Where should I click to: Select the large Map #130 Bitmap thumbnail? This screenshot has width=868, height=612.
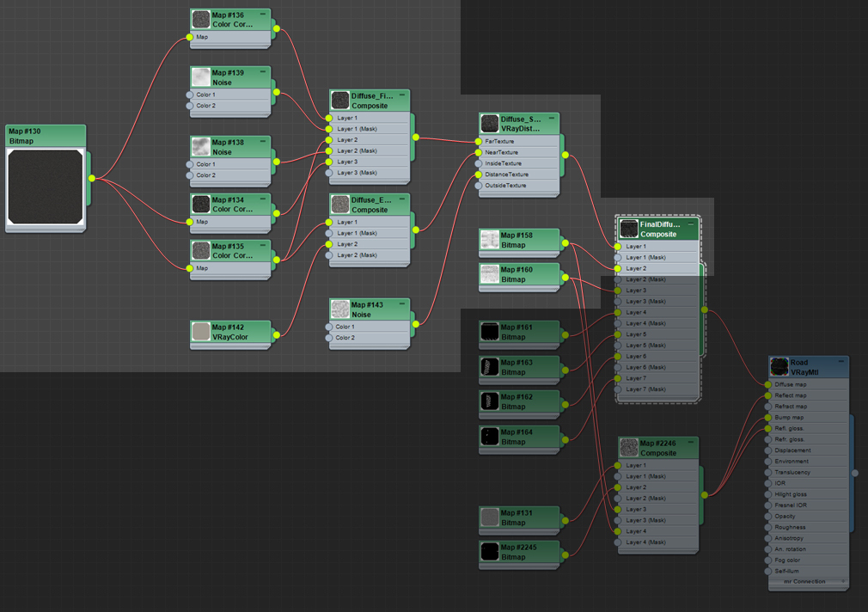click(46, 187)
